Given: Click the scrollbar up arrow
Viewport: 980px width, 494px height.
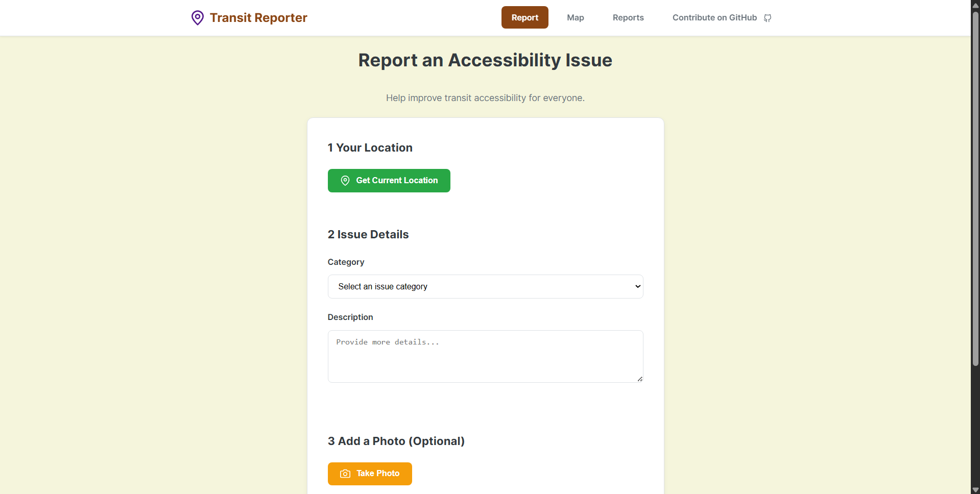Looking at the screenshot, I should coord(975,5).
